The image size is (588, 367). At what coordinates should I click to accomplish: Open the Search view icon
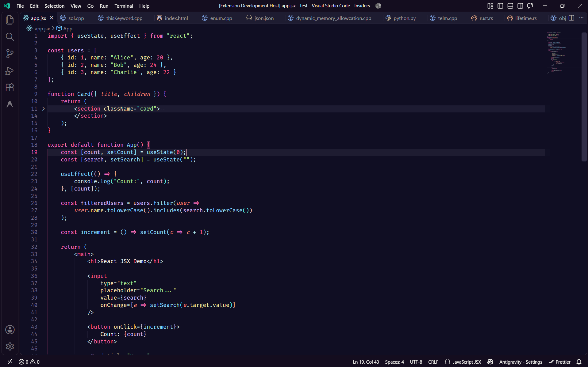10,37
